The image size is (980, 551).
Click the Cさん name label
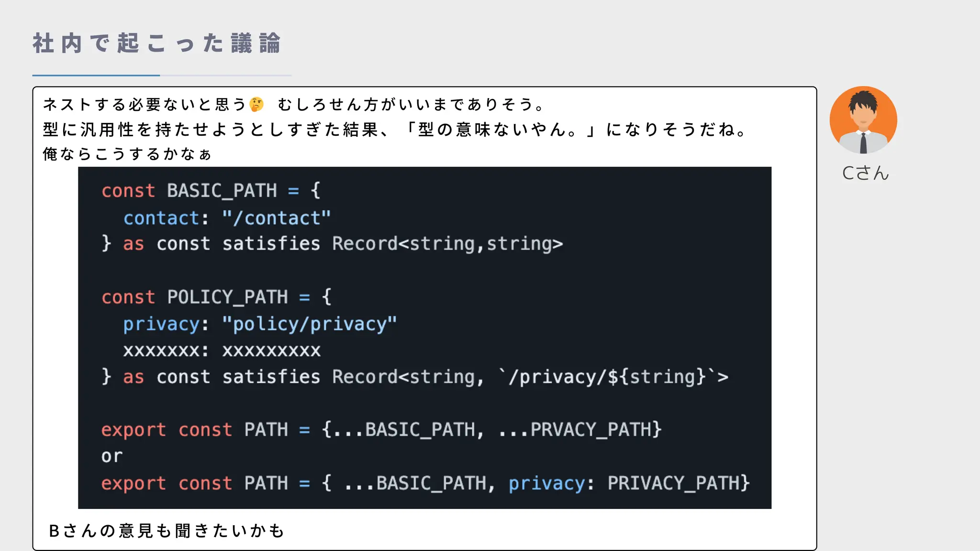click(x=865, y=173)
